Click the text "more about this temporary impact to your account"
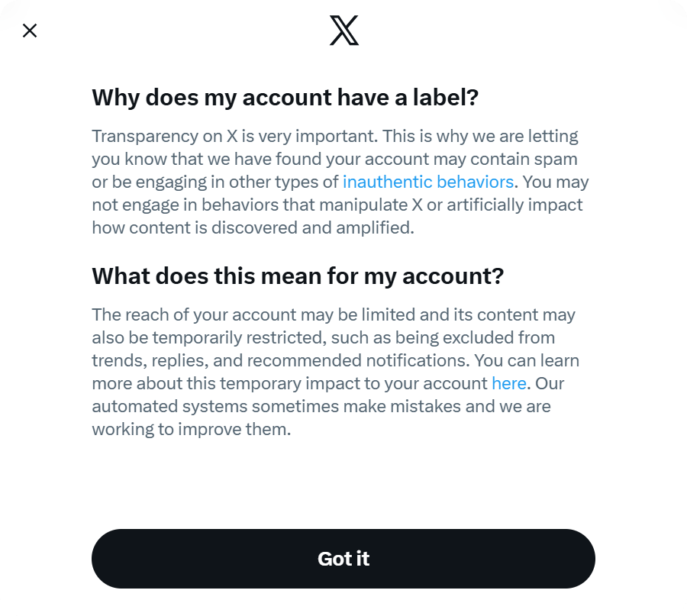This screenshot has height=616, width=687. coord(289,383)
